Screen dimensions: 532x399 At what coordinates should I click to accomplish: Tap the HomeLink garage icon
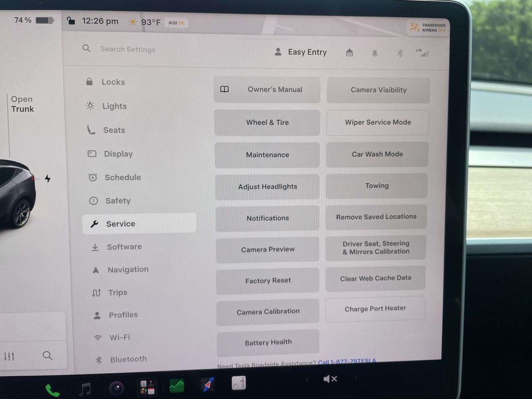[350, 52]
